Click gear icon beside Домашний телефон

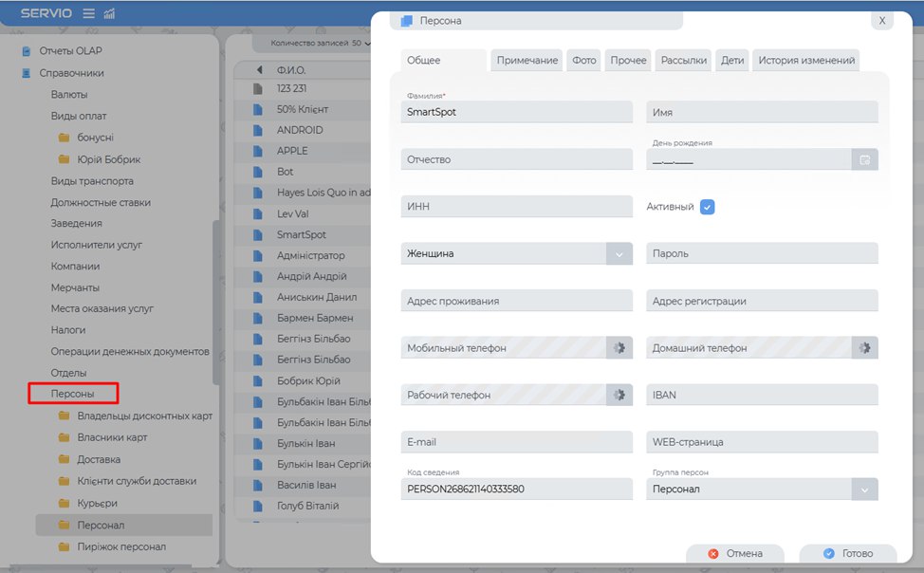[x=864, y=348]
